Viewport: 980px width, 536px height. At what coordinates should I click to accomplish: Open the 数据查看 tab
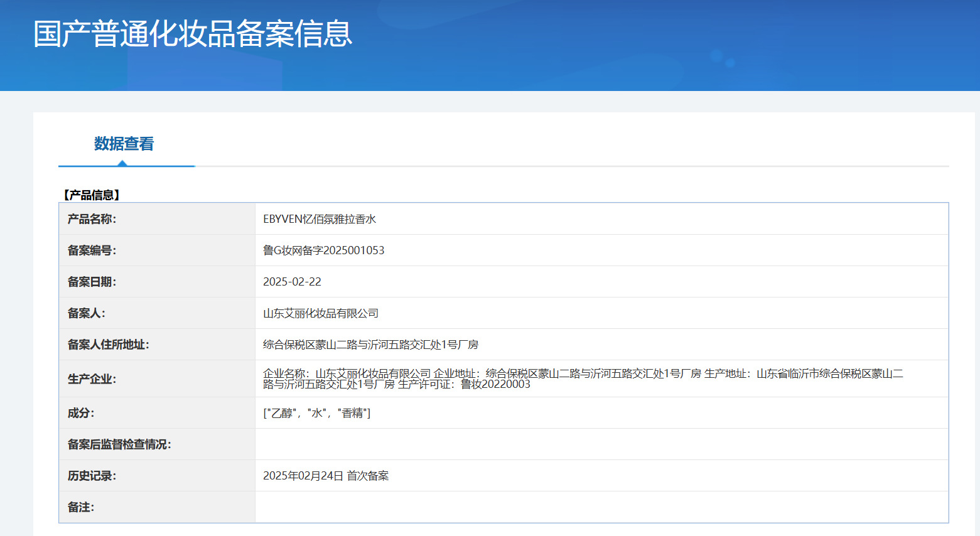[124, 144]
